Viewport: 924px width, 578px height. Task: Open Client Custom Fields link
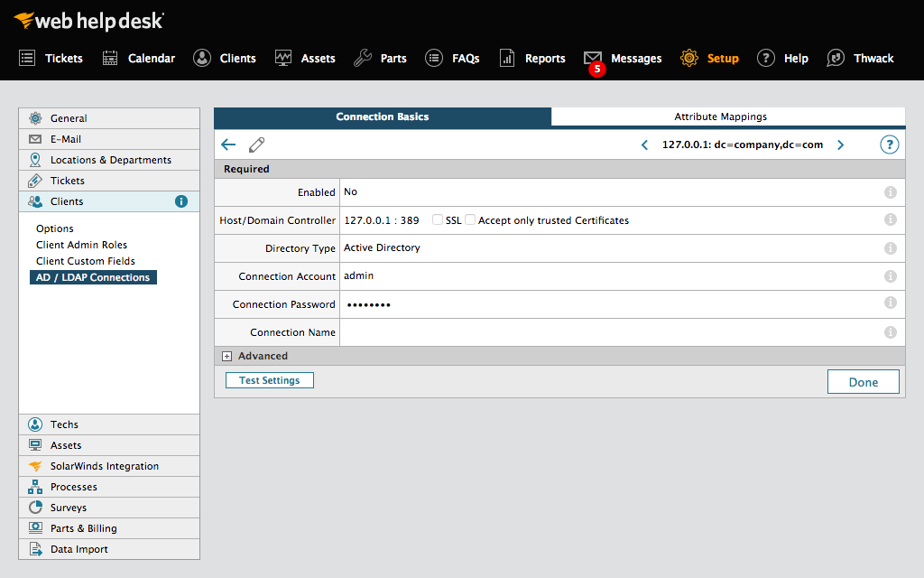point(85,261)
